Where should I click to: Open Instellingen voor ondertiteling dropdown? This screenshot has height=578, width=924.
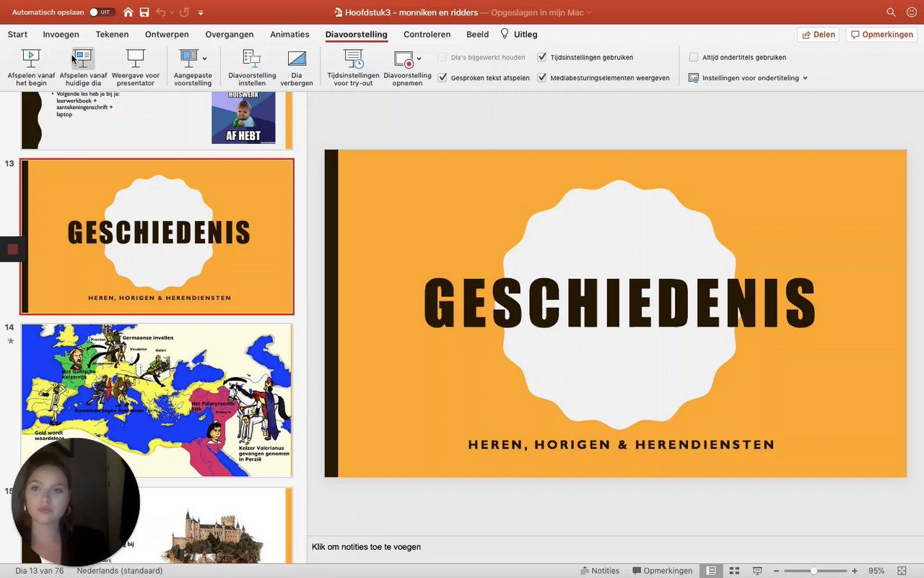tap(748, 77)
